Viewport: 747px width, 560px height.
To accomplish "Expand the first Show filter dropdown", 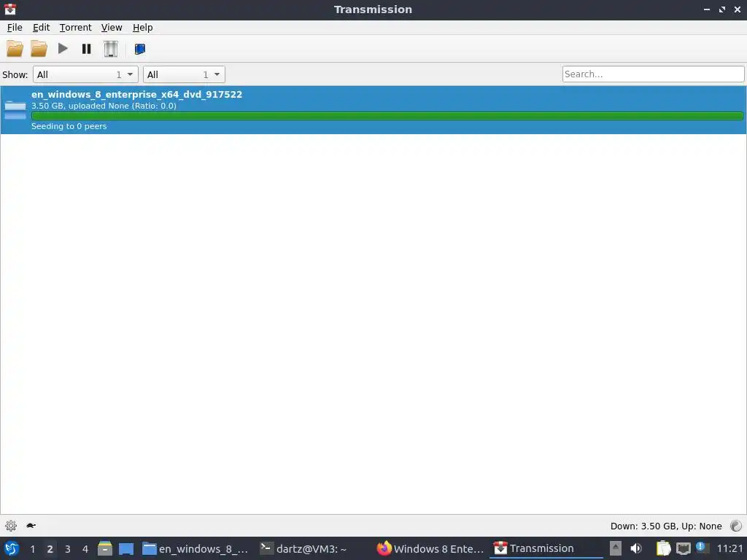I will point(85,74).
